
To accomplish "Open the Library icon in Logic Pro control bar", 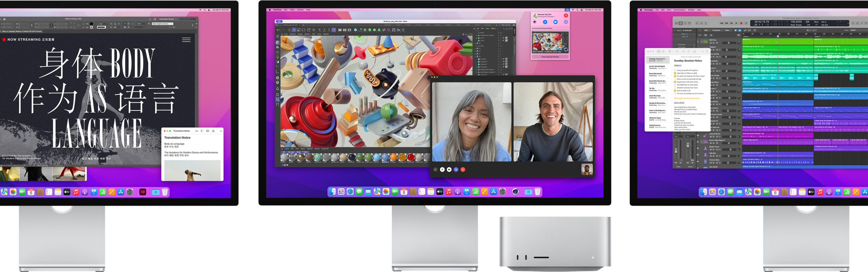I will pyautogui.click(x=676, y=23).
